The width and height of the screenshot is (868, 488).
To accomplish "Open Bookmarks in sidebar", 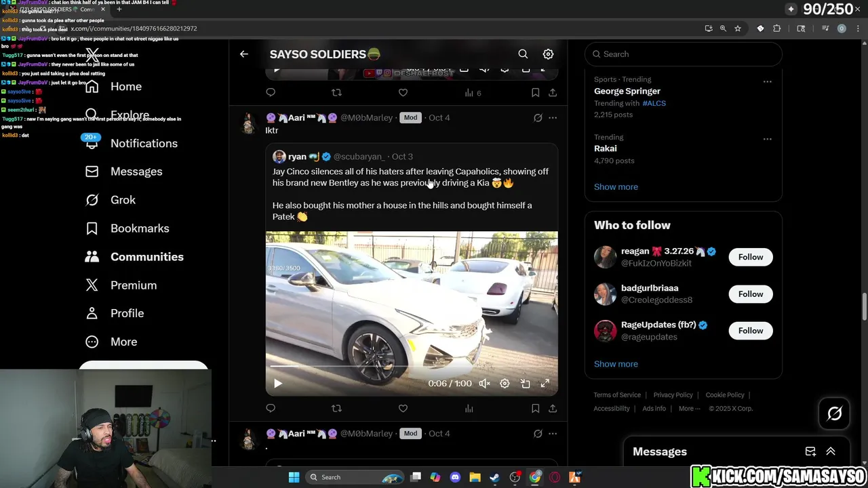I will [x=127, y=228].
